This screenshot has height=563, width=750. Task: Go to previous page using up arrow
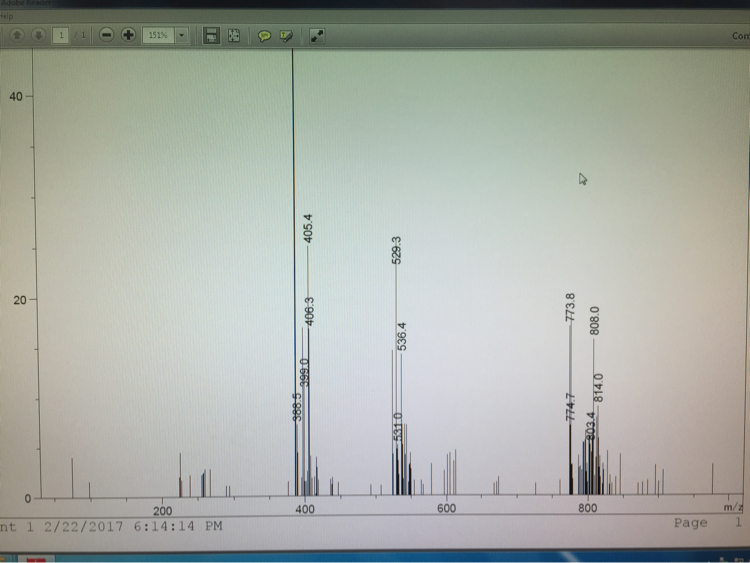point(17,35)
